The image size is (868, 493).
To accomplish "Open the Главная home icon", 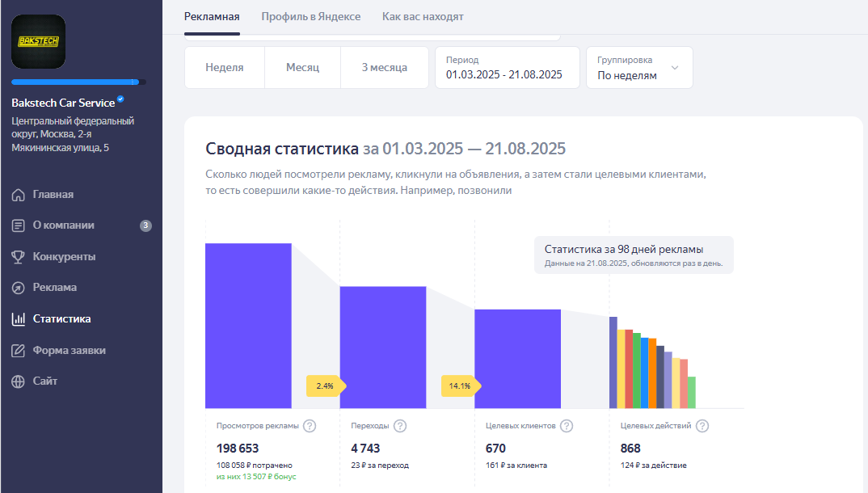I will coord(19,195).
